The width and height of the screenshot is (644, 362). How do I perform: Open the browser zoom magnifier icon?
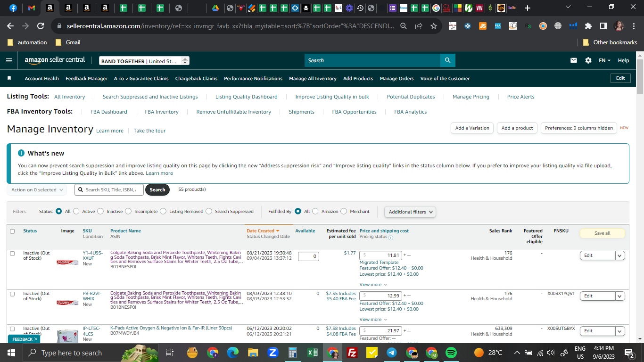(x=404, y=26)
